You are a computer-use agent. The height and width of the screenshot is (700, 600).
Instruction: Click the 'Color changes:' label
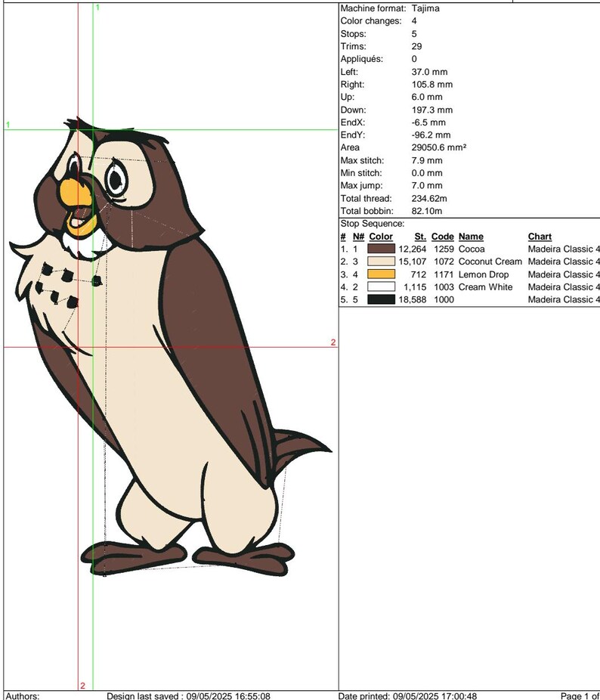[x=371, y=21]
